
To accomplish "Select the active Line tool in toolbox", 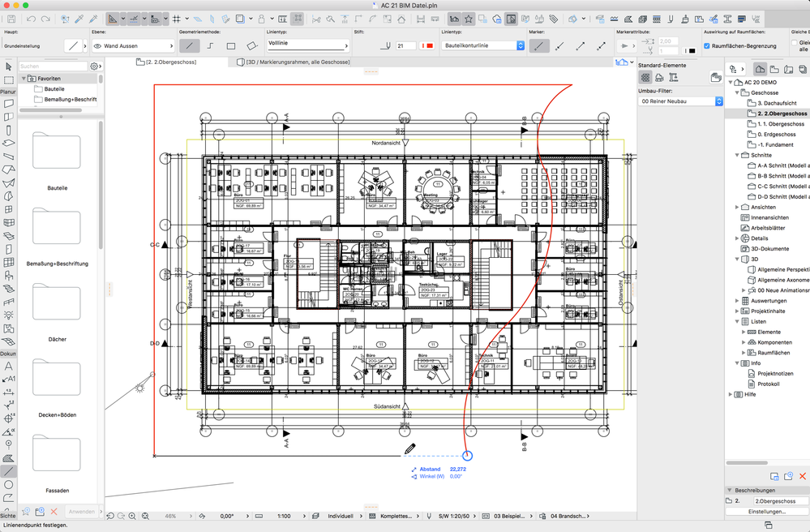I will pyautogui.click(x=8, y=471).
